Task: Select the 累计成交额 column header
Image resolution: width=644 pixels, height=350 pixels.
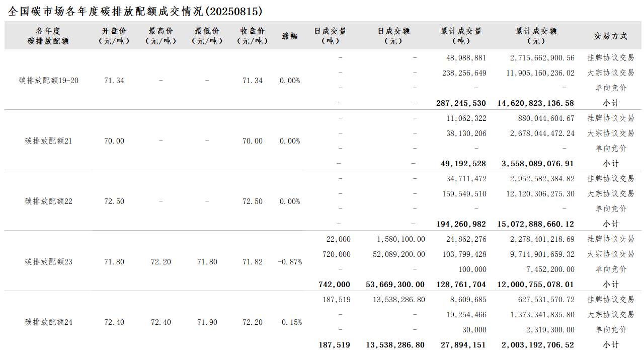Action: [x=536, y=36]
